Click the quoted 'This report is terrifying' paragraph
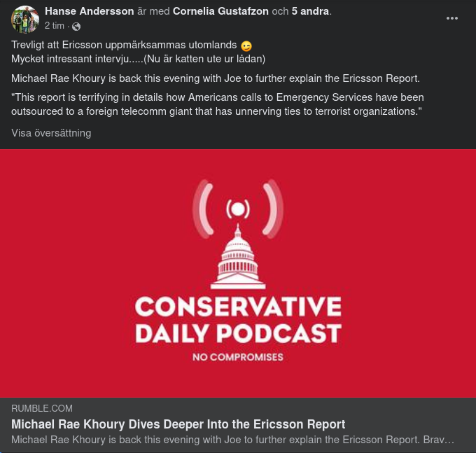 click(x=218, y=104)
